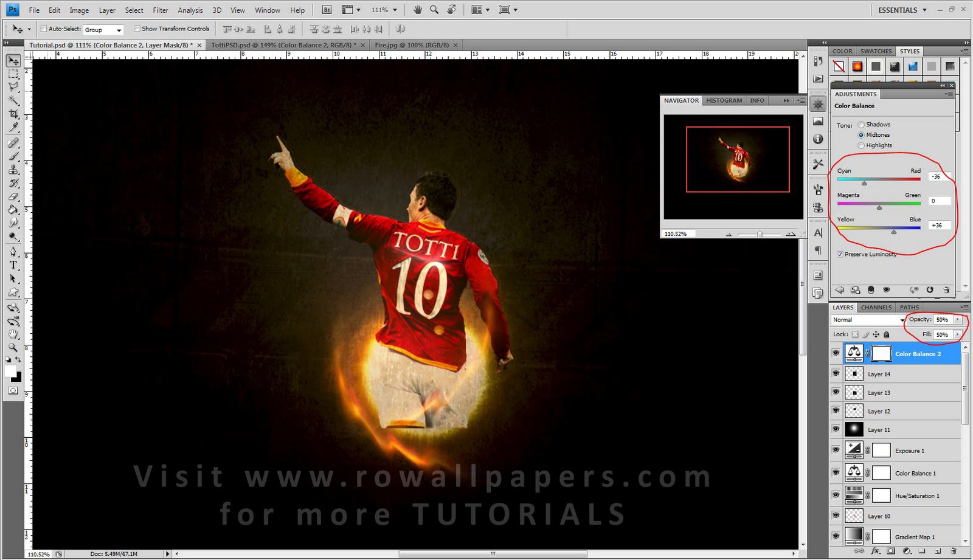Uncheck Preserve Luminosity

tap(840, 254)
